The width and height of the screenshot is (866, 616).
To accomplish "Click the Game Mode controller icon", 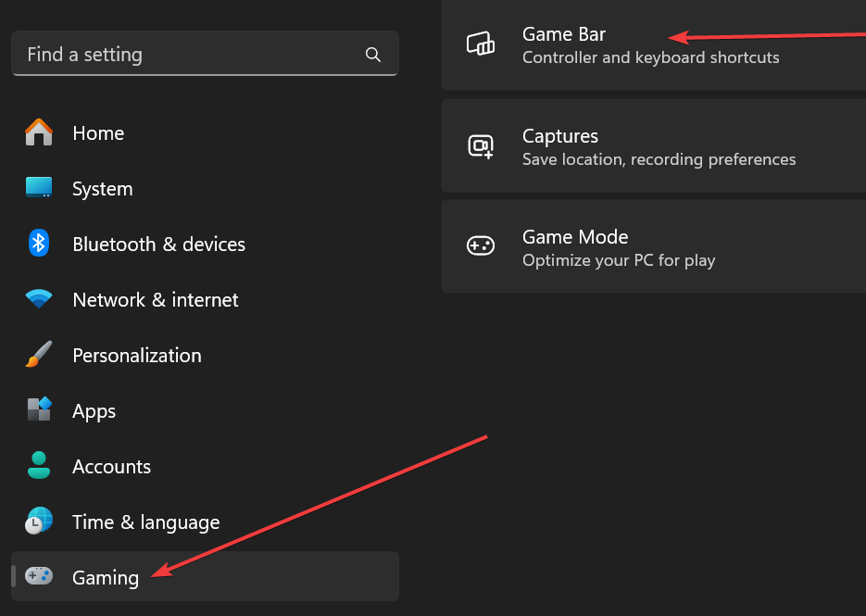I will click(481, 245).
